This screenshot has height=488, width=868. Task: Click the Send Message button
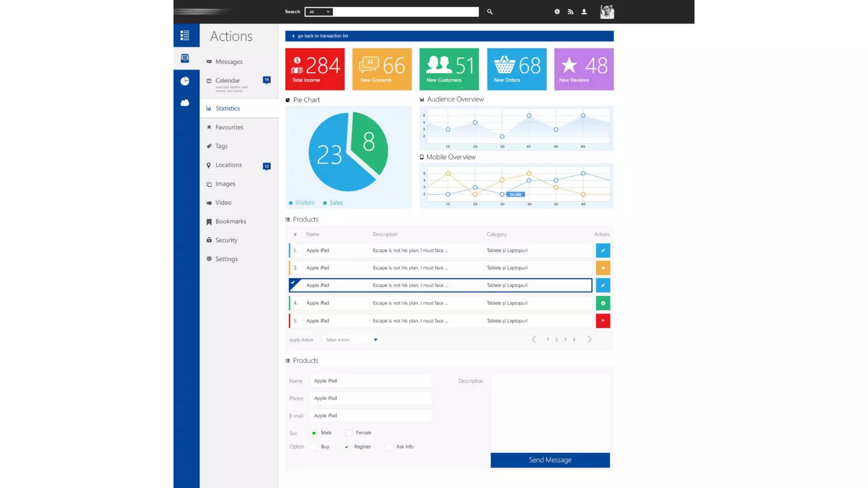click(550, 460)
